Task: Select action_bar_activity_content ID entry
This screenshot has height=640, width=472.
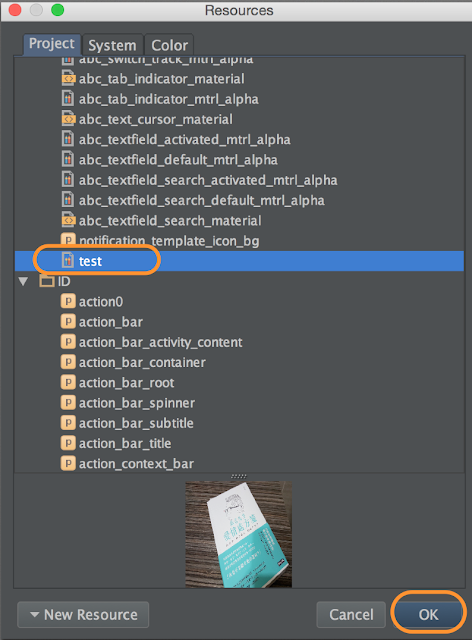Action: pyautogui.click(x=160, y=342)
